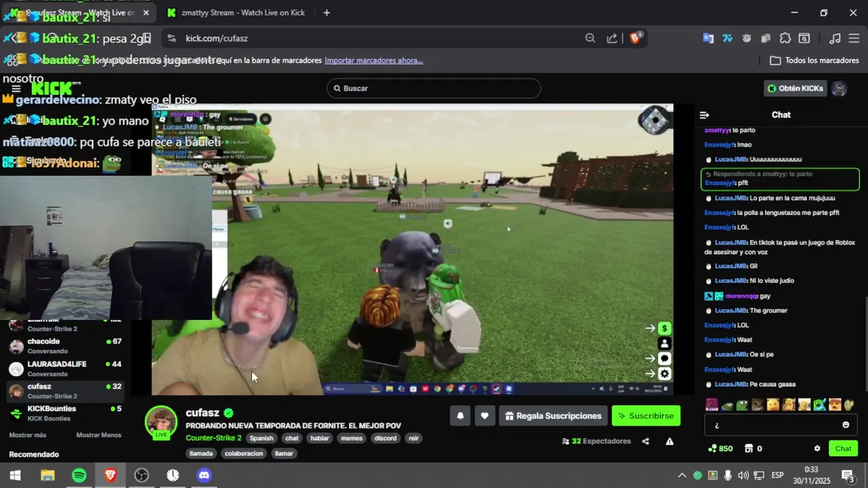Open a new browser tab
Image resolution: width=868 pixels, height=488 pixels.
(x=327, y=12)
